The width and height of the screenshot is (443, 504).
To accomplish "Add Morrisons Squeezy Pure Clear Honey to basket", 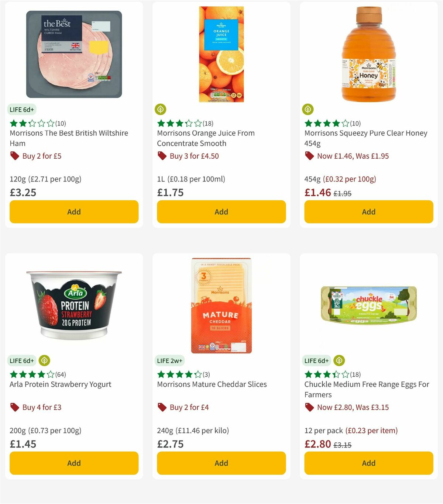I will tap(368, 212).
